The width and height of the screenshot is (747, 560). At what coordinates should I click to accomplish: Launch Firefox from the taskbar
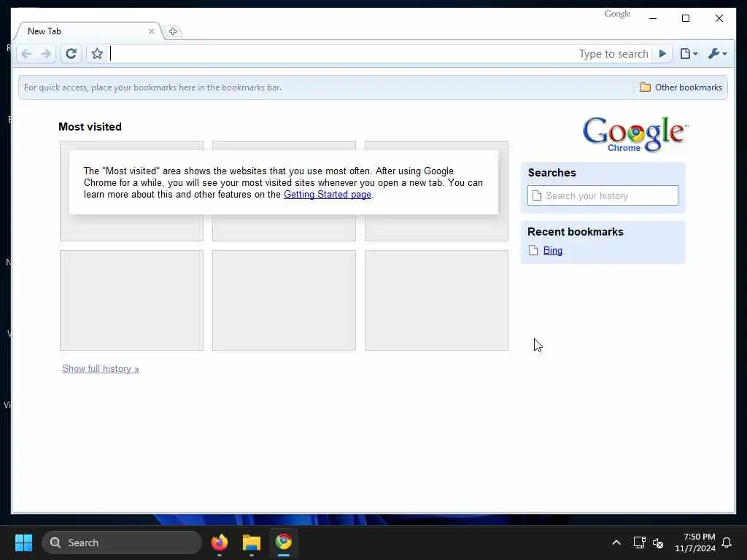pos(220,542)
